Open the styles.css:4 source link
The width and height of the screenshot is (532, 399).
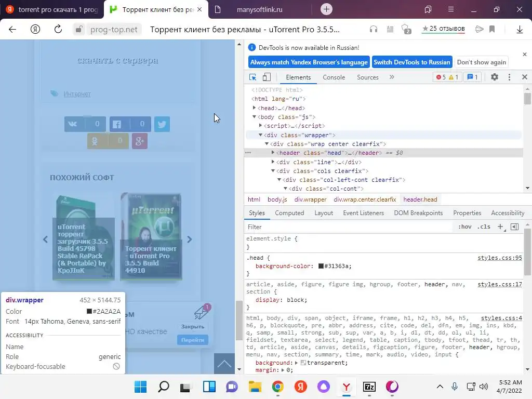point(501,318)
